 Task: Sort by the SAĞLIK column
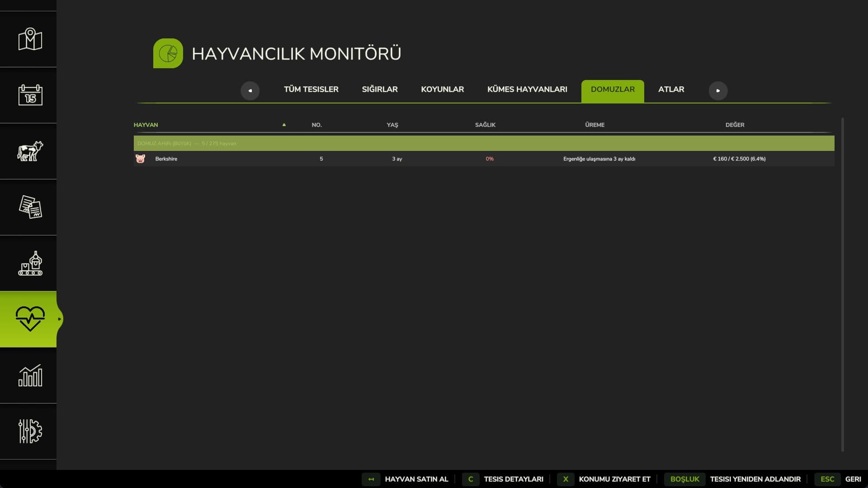(x=485, y=125)
